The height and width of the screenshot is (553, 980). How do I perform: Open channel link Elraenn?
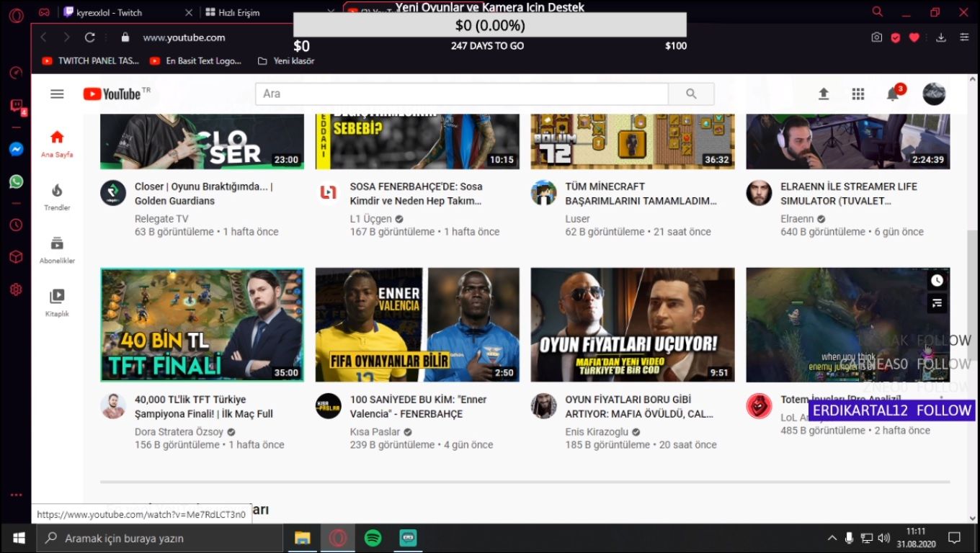(797, 219)
